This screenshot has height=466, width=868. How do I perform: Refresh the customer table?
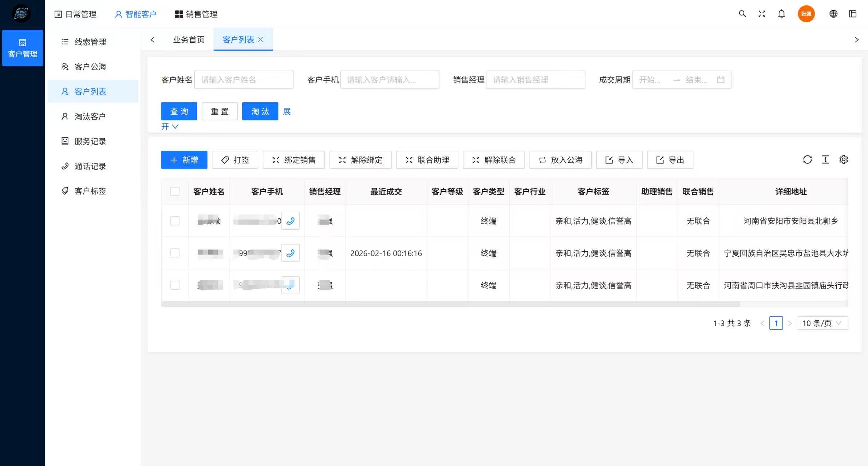(807, 159)
